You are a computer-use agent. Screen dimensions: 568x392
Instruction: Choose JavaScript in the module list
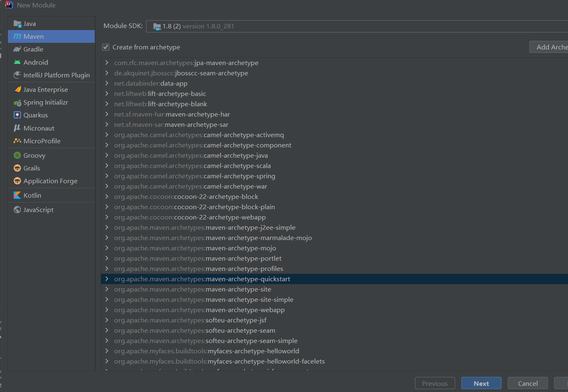coord(51,210)
